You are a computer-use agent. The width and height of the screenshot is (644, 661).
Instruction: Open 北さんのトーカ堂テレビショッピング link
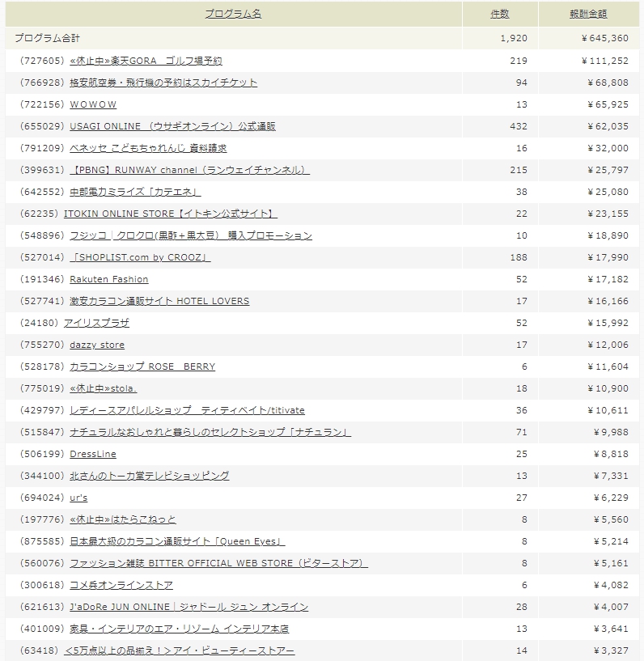tap(150, 477)
